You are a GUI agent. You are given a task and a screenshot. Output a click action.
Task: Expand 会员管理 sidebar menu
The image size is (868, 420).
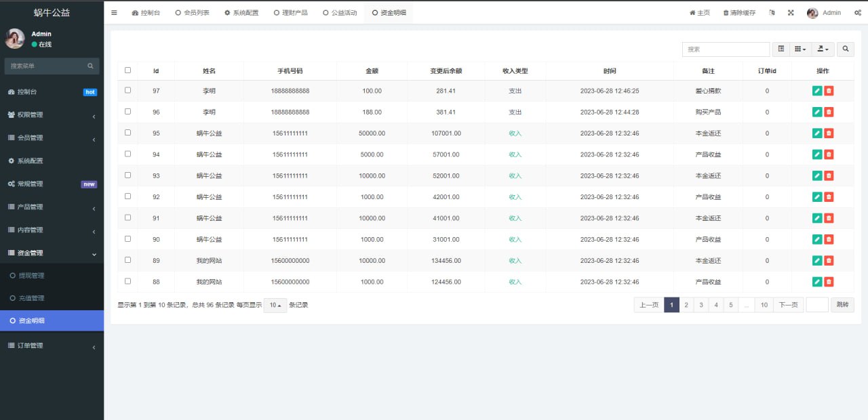tap(52, 138)
